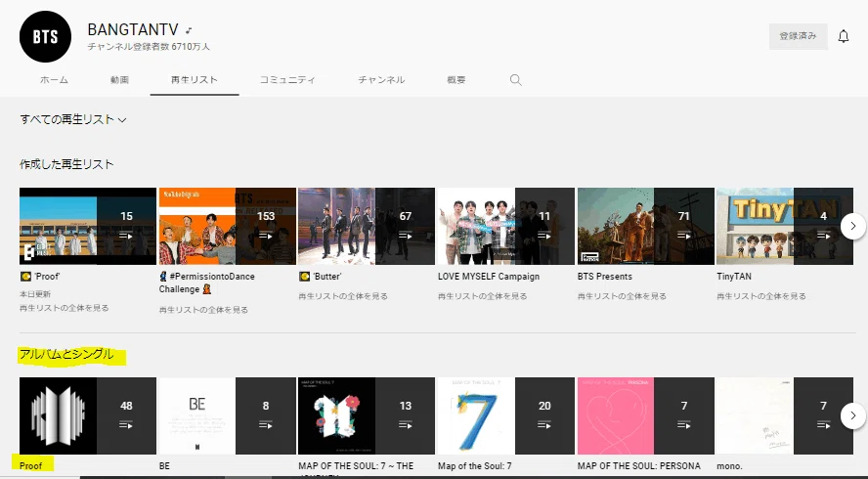Open the 'Butter' playlist title
This screenshot has height=479, width=868.
pos(320,277)
